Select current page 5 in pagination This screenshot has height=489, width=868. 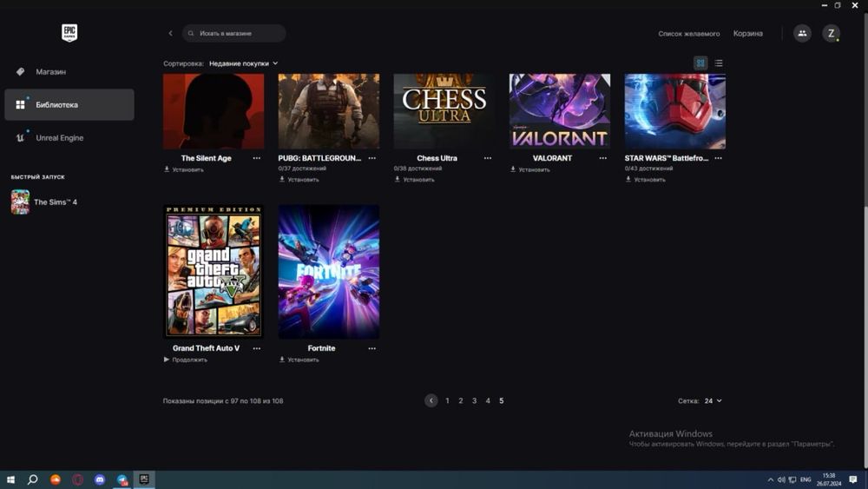502,401
